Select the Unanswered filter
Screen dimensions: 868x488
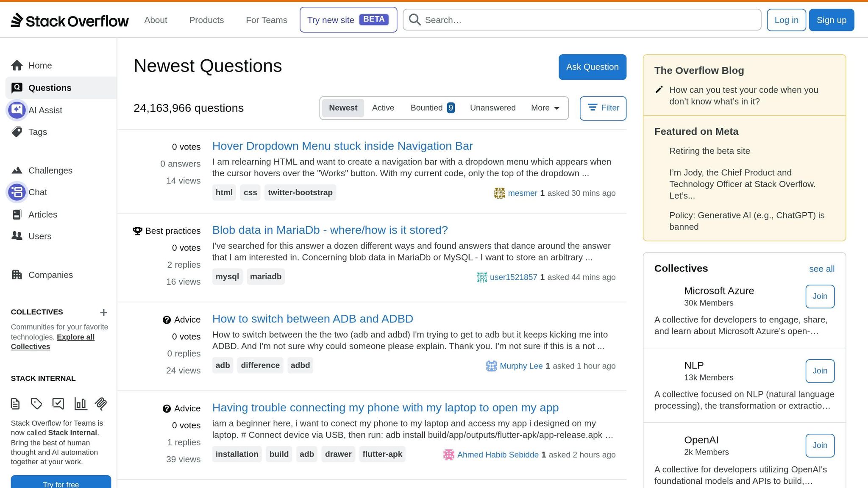click(492, 108)
